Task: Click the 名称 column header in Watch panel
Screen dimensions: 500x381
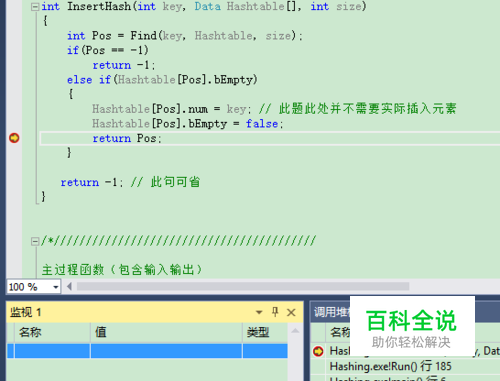Action: (x=52, y=332)
